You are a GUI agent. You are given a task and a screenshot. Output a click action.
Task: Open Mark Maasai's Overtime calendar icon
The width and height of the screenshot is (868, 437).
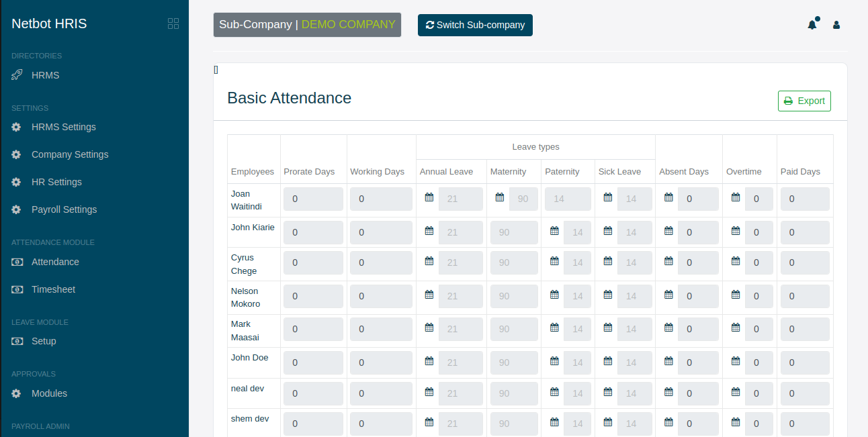[x=736, y=328]
